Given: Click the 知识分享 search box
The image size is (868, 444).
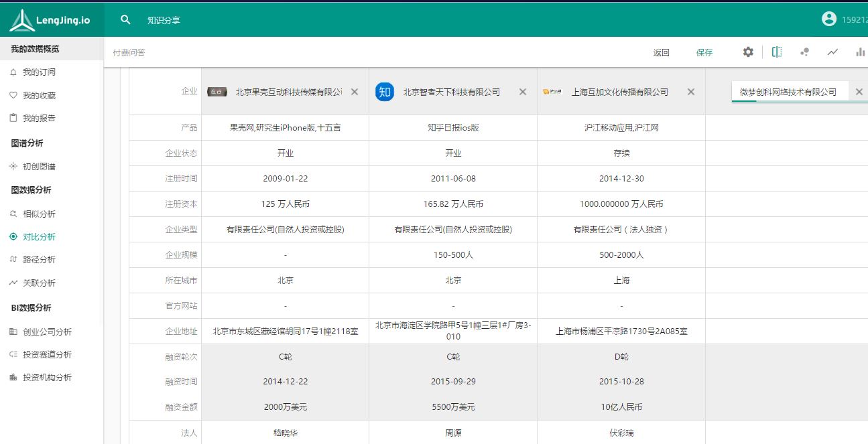Looking at the screenshot, I should pos(164,20).
